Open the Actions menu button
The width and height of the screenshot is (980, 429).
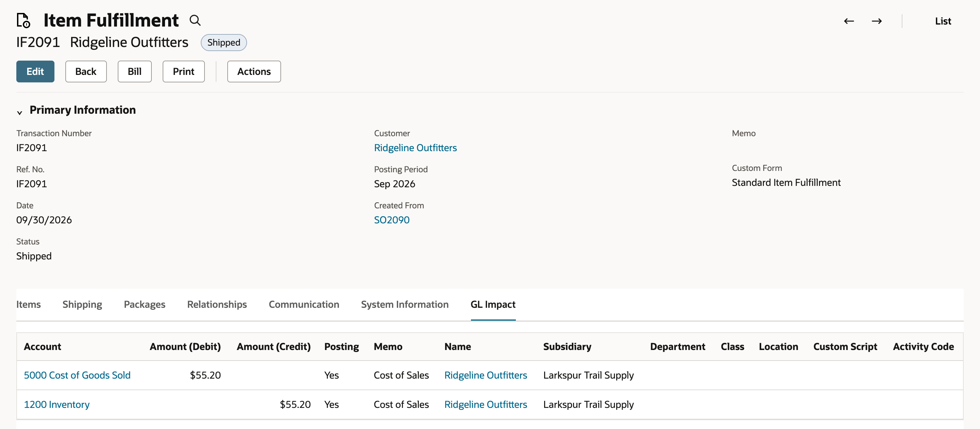coord(254,71)
